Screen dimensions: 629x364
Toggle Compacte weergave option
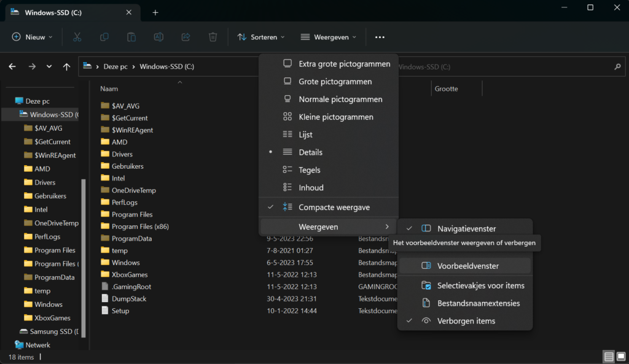point(329,207)
